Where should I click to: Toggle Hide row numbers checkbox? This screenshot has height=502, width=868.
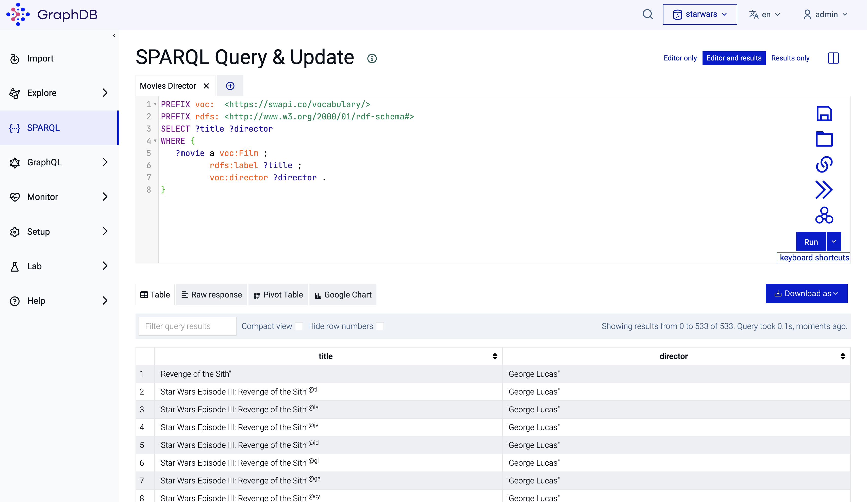380,326
